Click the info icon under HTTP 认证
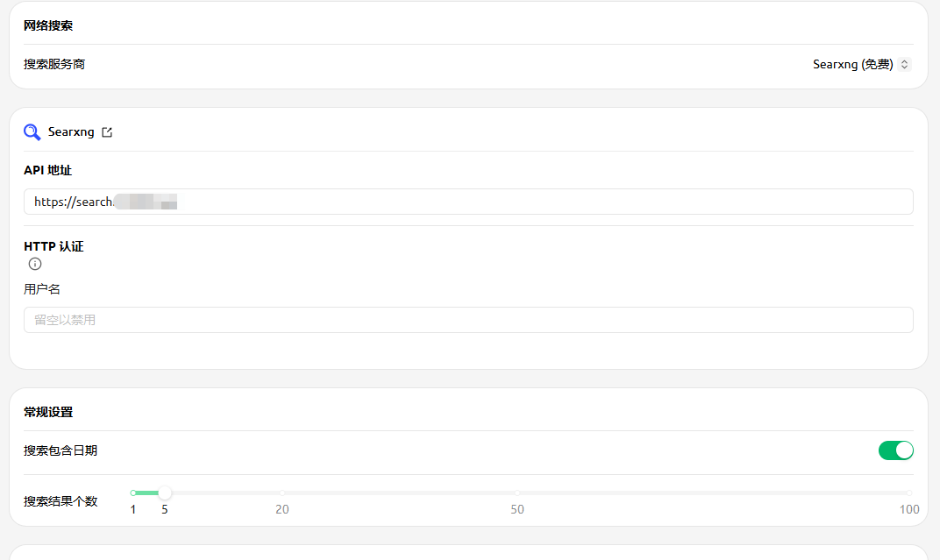Viewport: 940px width, 560px height. pos(35,264)
